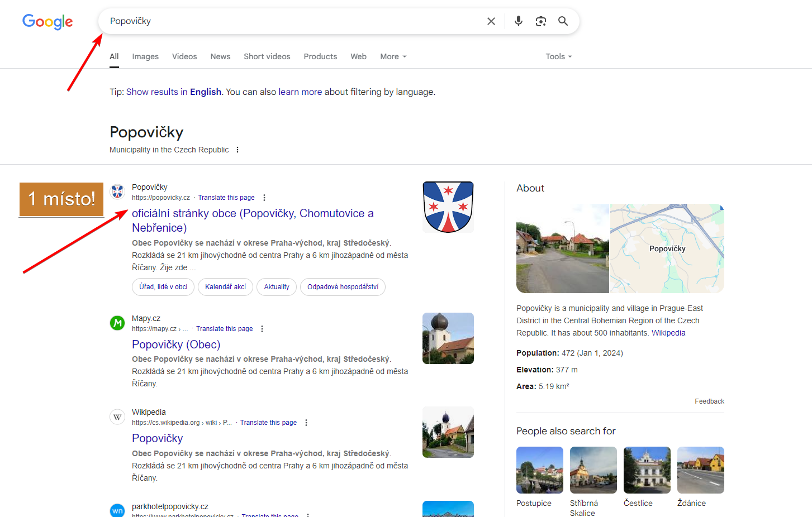Open the Kalendář akcí chip
The image size is (812, 517).
[225, 287]
